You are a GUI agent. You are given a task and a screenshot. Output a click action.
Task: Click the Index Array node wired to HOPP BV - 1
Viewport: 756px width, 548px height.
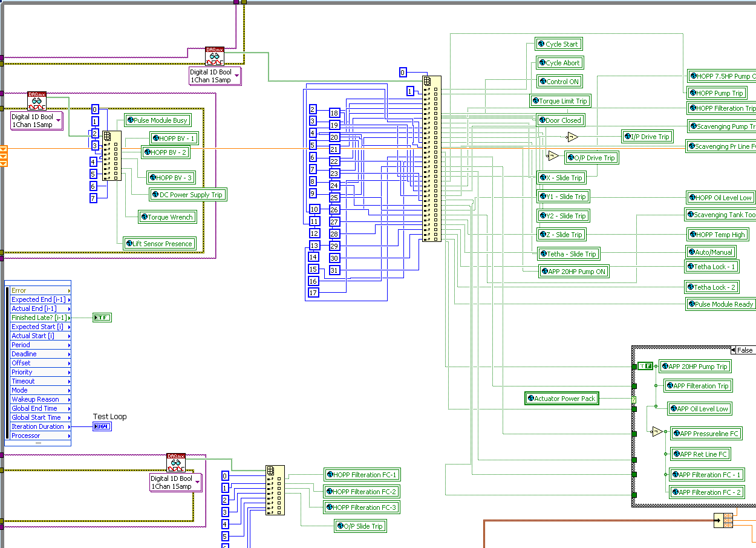pyautogui.click(x=112, y=155)
